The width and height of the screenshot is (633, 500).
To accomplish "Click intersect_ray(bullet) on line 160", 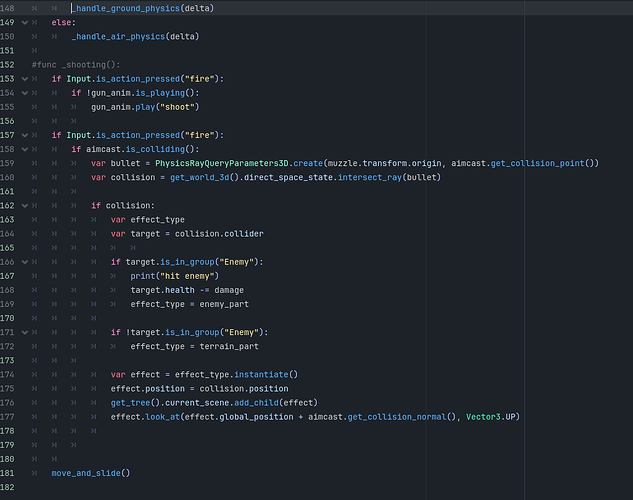I will (x=389, y=177).
